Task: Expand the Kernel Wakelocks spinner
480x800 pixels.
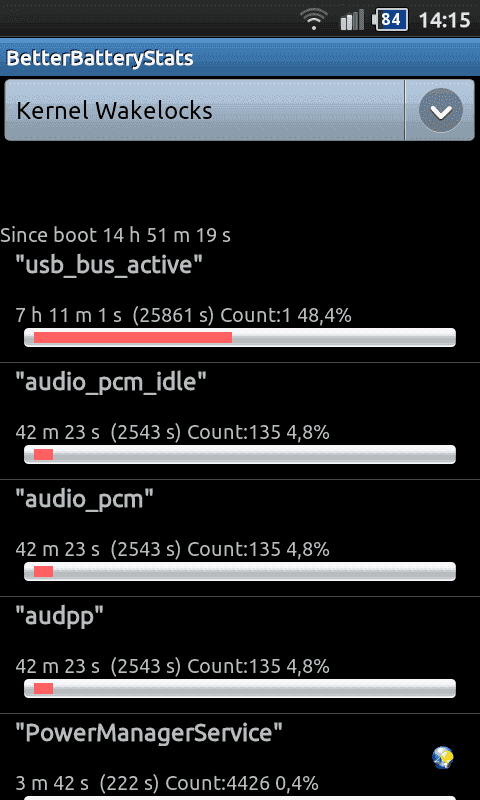Action: pyautogui.click(x=239, y=110)
